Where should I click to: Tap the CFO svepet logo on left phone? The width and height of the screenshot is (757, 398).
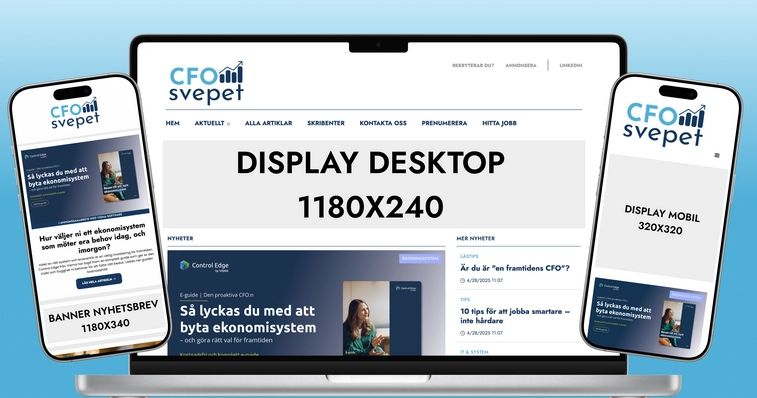[75, 114]
